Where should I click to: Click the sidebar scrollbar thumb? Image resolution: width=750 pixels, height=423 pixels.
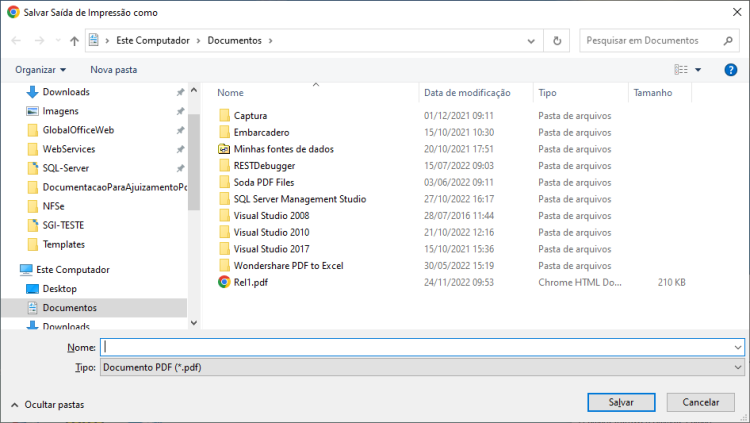click(x=194, y=163)
